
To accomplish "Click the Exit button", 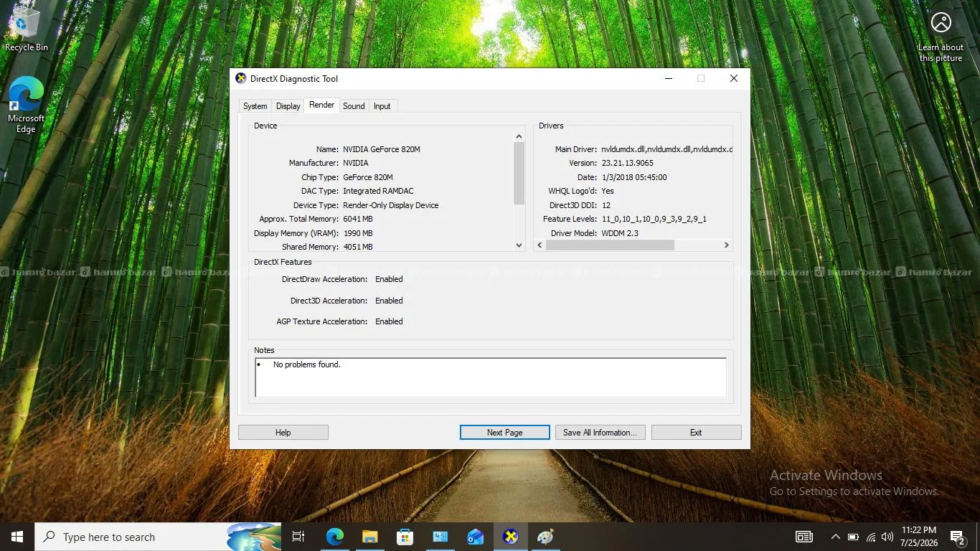I will 696,433.
